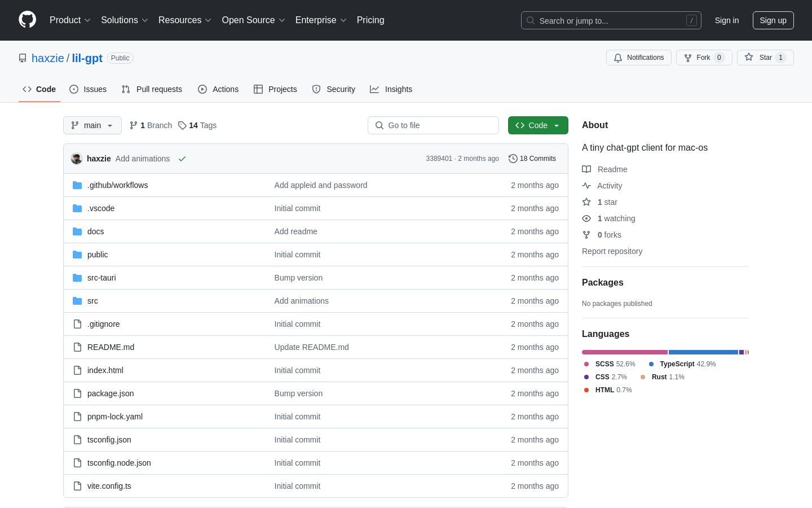The width and height of the screenshot is (812, 508).
Task: Open 18 Commits history link
Action: click(x=532, y=159)
